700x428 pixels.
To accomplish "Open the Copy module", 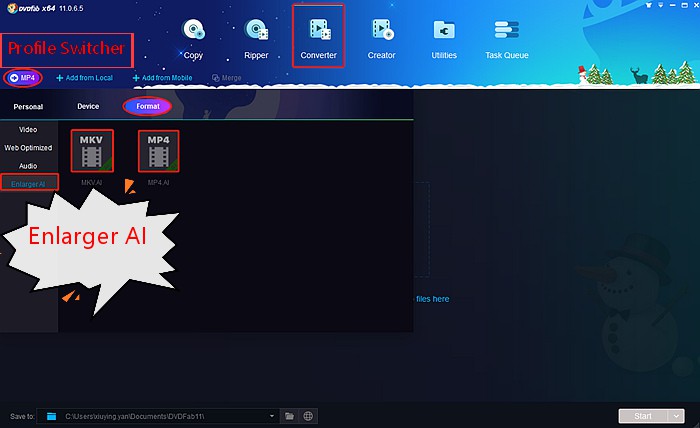I will pyautogui.click(x=193, y=40).
